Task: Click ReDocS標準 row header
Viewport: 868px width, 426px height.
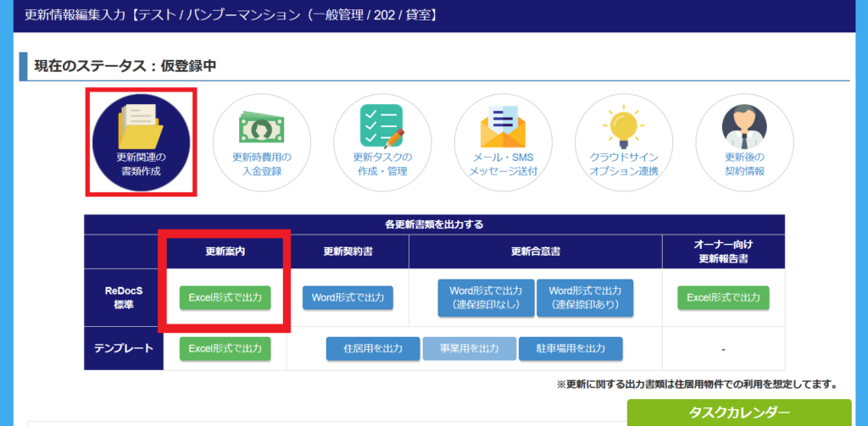Action: [x=124, y=297]
